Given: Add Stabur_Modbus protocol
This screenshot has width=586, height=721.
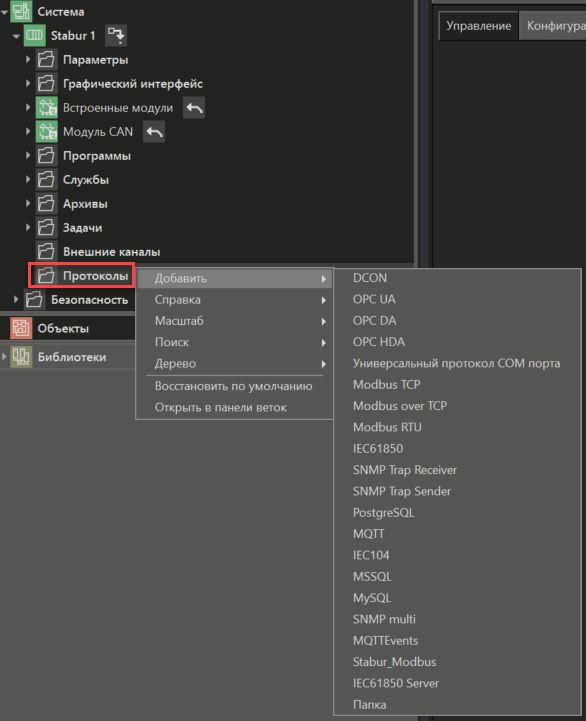Looking at the screenshot, I should (457, 662).
